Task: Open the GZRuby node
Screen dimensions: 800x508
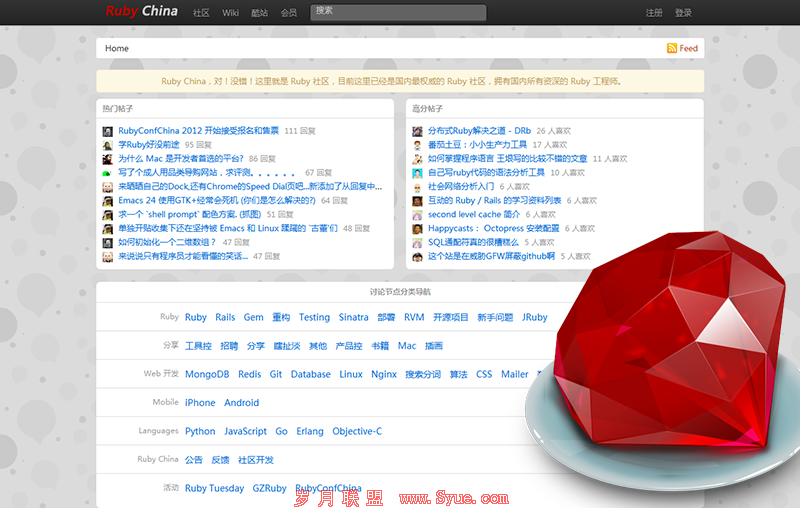Action: click(x=269, y=489)
